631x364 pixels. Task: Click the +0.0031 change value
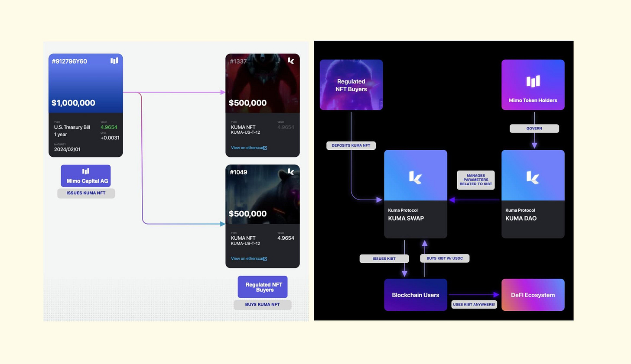(x=110, y=138)
